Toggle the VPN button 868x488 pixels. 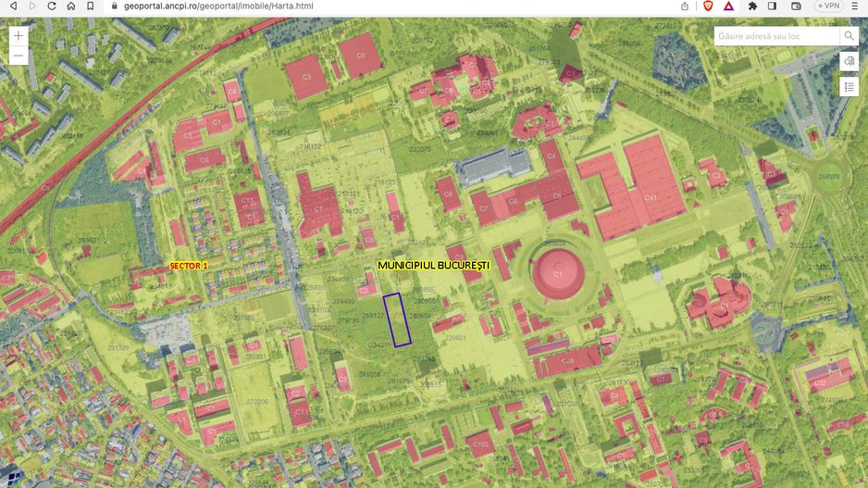tap(827, 6)
